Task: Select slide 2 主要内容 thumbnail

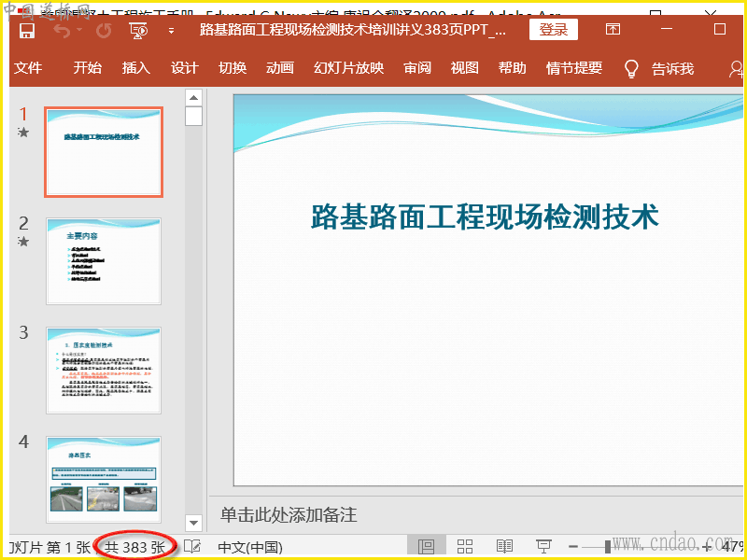Action: tap(104, 261)
